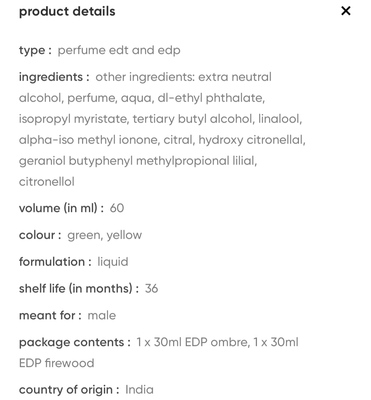Click the formulation liquid value

click(x=113, y=262)
